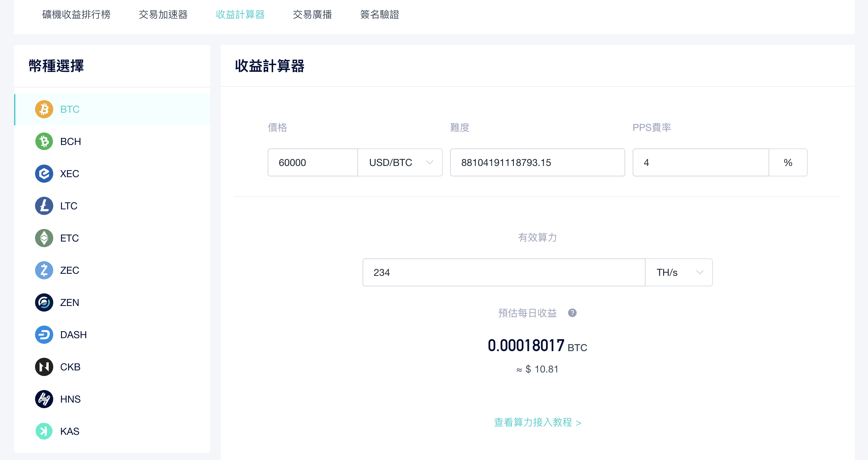Image resolution: width=868 pixels, height=460 pixels.
Task: Click the CKB coin icon
Action: (x=44, y=367)
